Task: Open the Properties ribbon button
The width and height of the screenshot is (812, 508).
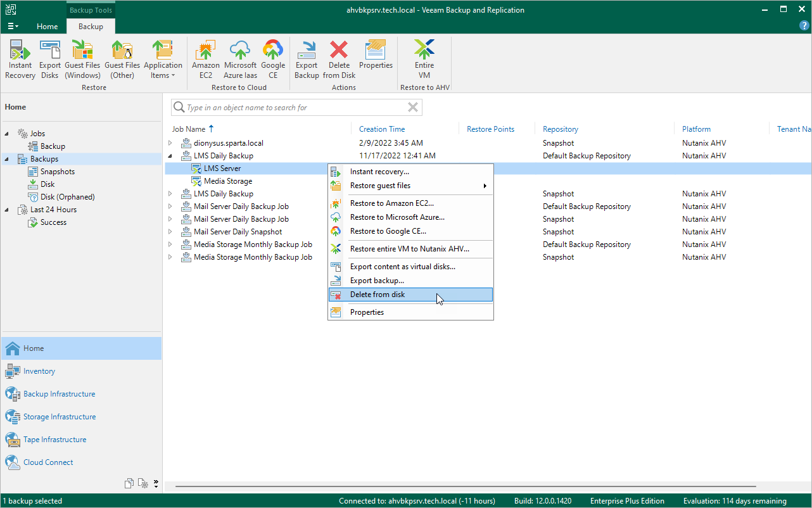Action: [376, 55]
